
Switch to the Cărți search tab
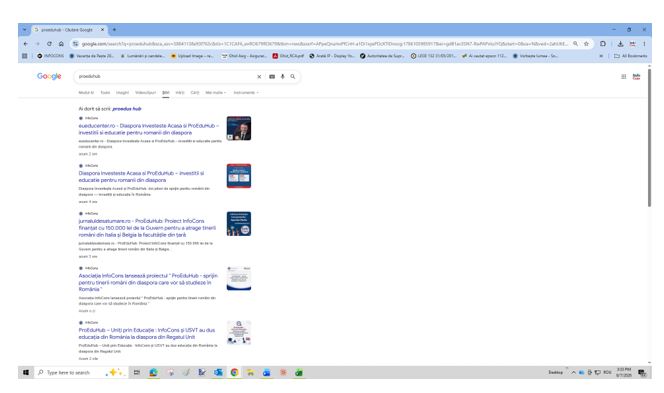[x=195, y=92]
